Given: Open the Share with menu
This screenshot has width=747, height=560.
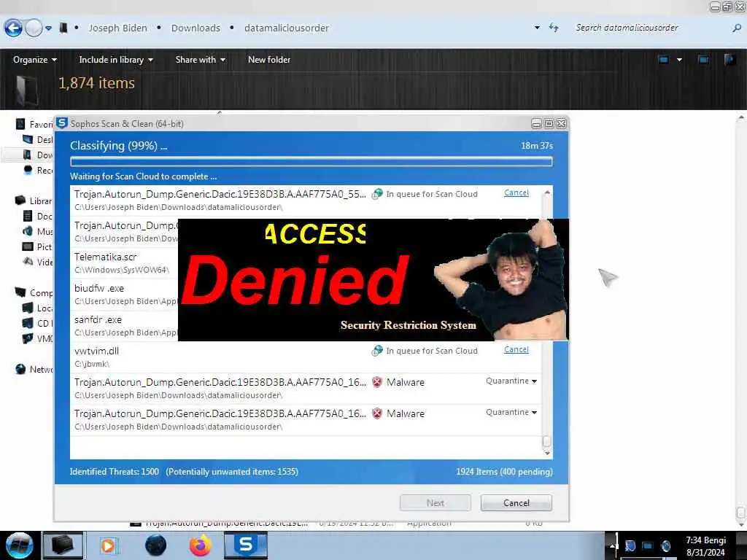Looking at the screenshot, I should 200,60.
